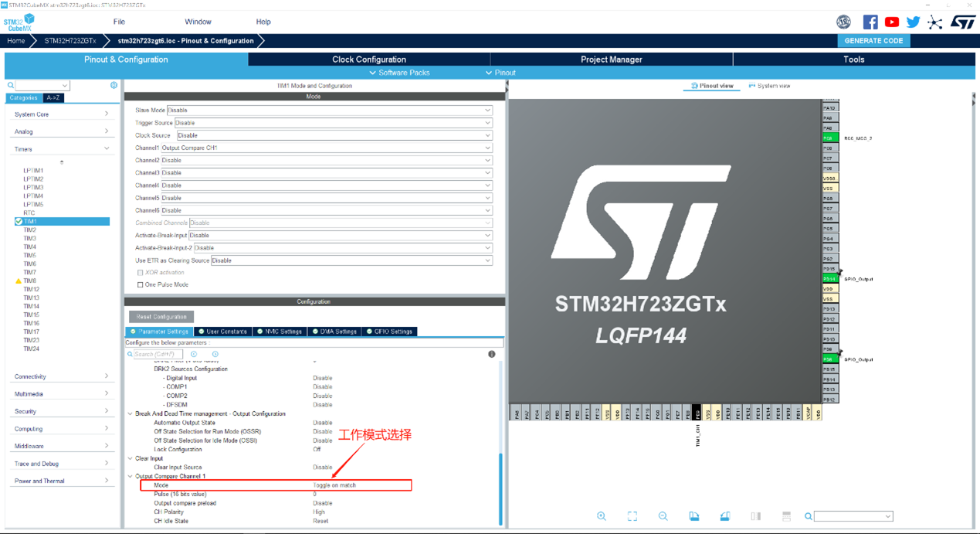The width and height of the screenshot is (980, 534).
Task: Switch to the Clock Configuration tab
Action: click(368, 60)
